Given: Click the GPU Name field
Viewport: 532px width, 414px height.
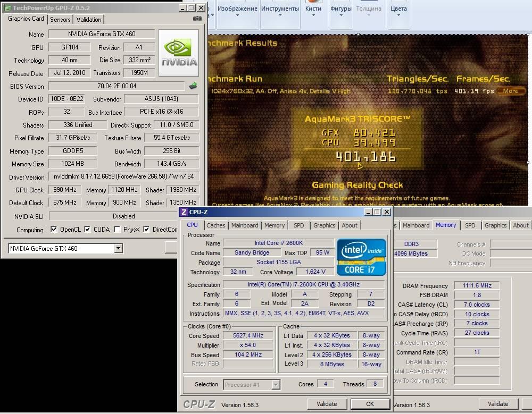Looking at the screenshot, I should pyautogui.click(x=102, y=34).
